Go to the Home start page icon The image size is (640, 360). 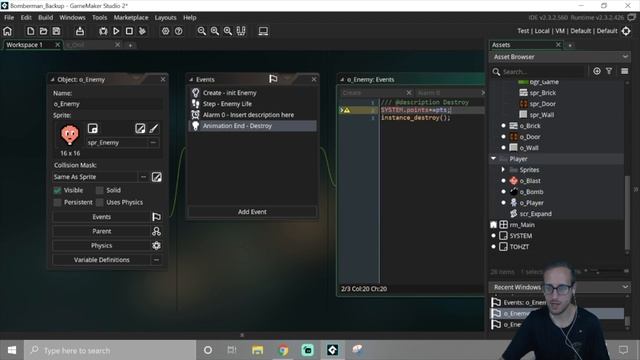7,31
